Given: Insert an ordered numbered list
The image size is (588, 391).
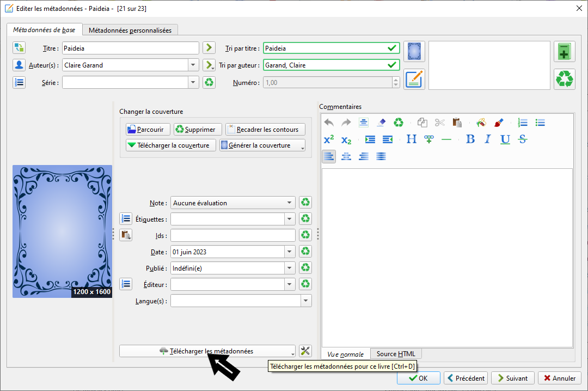Looking at the screenshot, I should [522, 123].
